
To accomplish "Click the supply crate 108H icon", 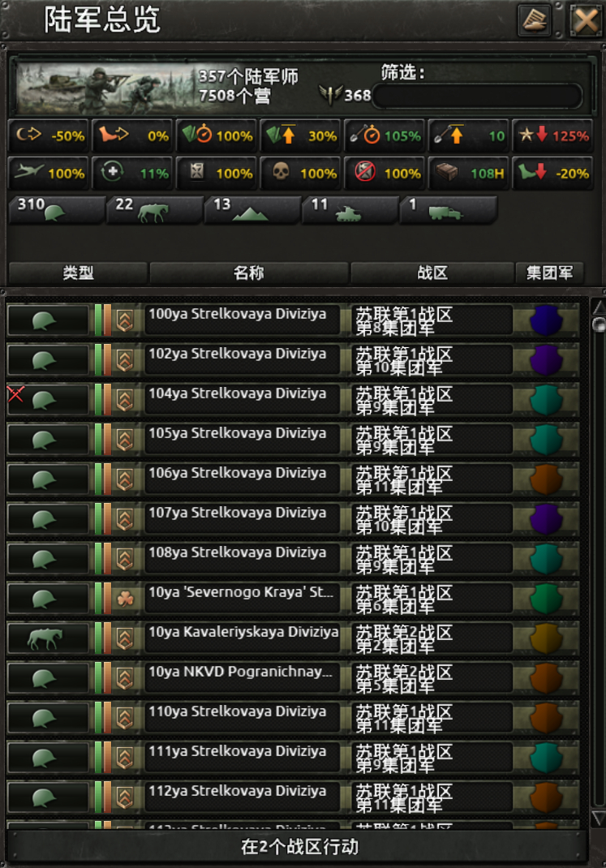I will [x=447, y=172].
